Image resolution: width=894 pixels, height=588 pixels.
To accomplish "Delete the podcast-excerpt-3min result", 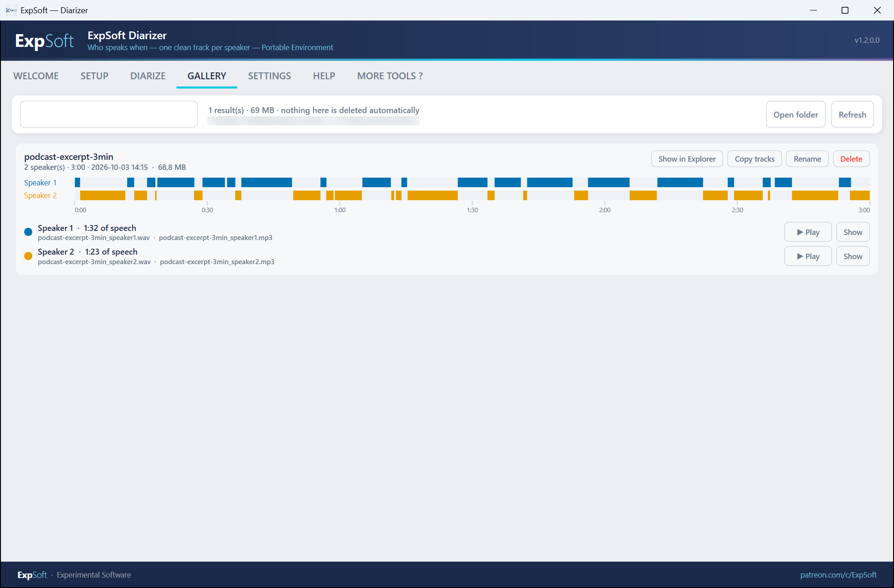I will pos(851,159).
